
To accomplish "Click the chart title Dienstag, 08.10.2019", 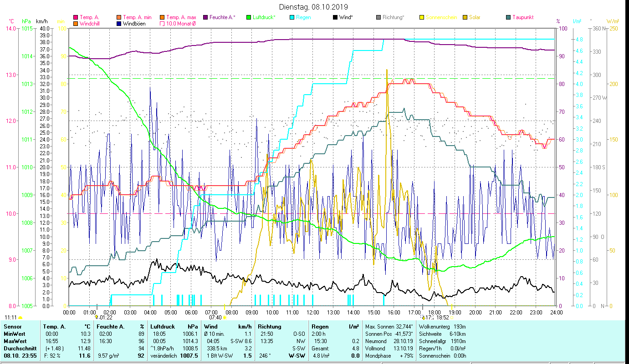I will click(x=313, y=7).
